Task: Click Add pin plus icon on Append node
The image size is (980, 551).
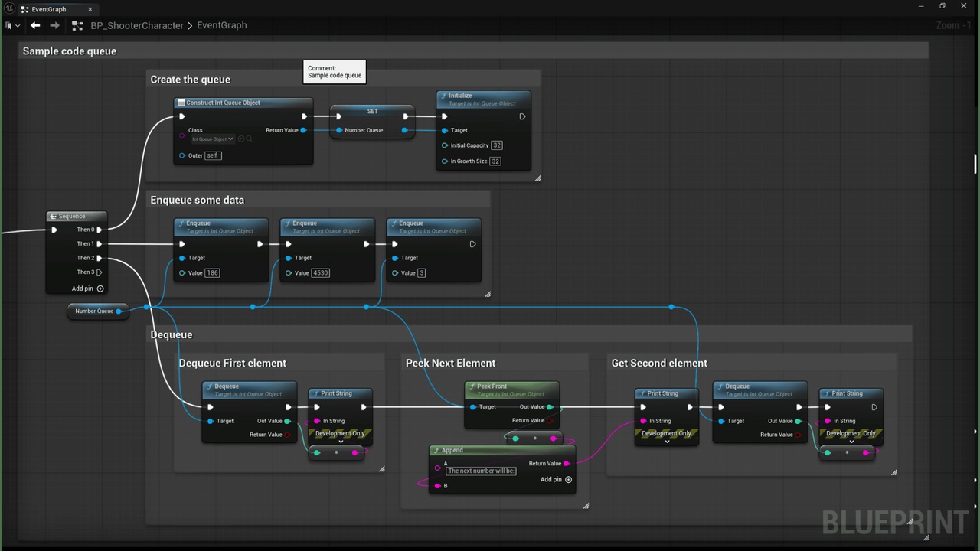Action: tap(568, 479)
